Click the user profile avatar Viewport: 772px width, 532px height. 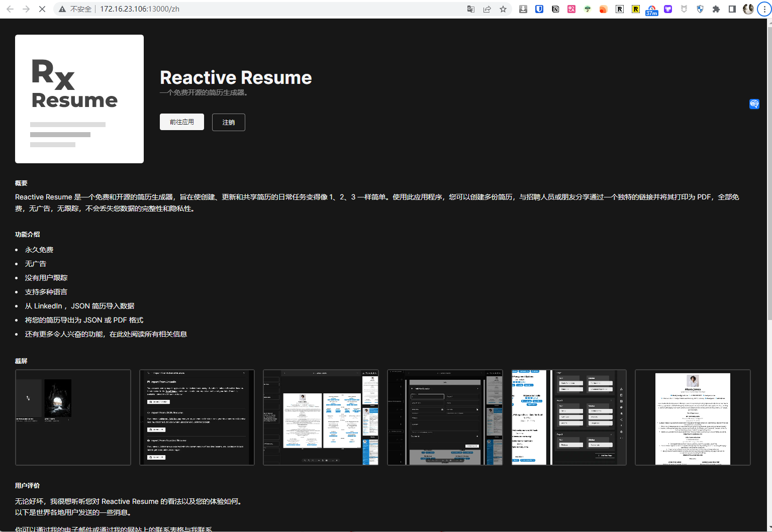748,9
